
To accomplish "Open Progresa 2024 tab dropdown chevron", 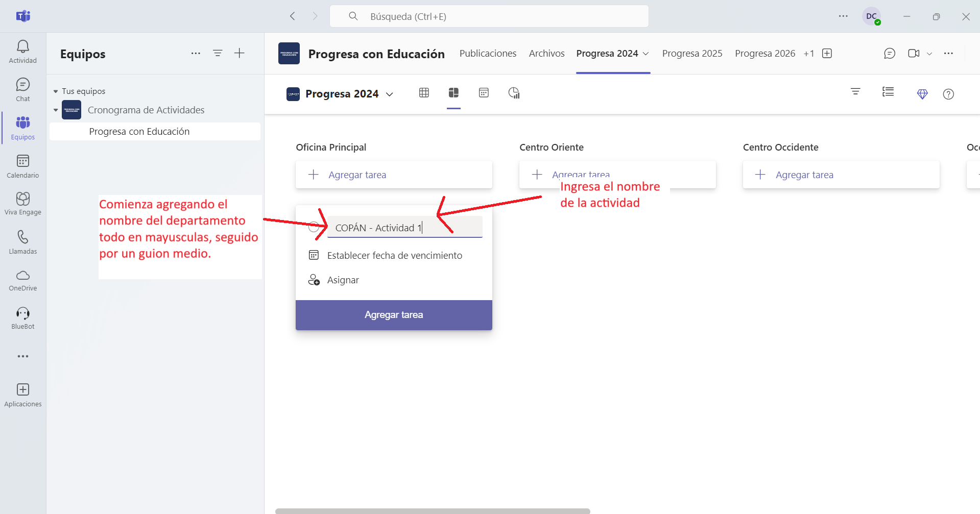I will coord(646,54).
